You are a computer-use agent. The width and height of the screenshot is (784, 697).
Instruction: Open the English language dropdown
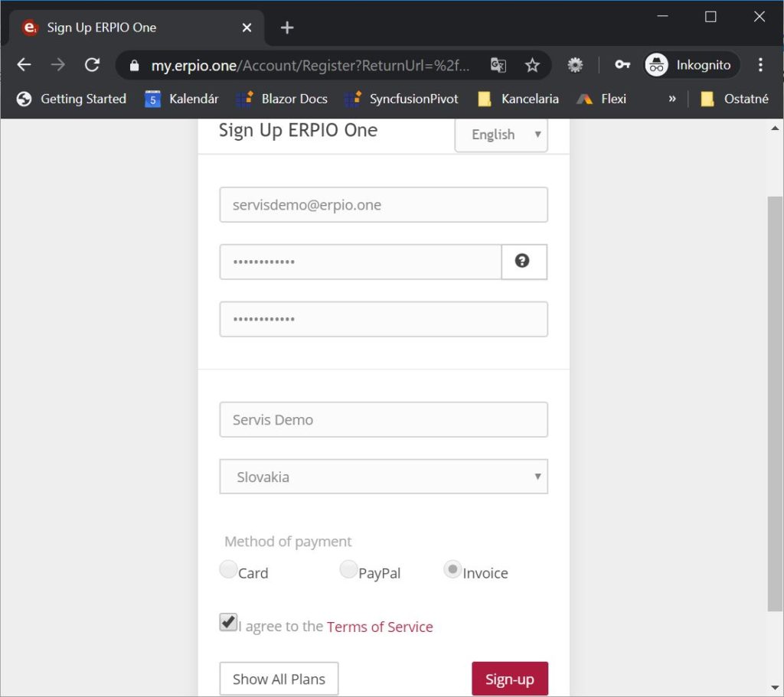(x=501, y=135)
